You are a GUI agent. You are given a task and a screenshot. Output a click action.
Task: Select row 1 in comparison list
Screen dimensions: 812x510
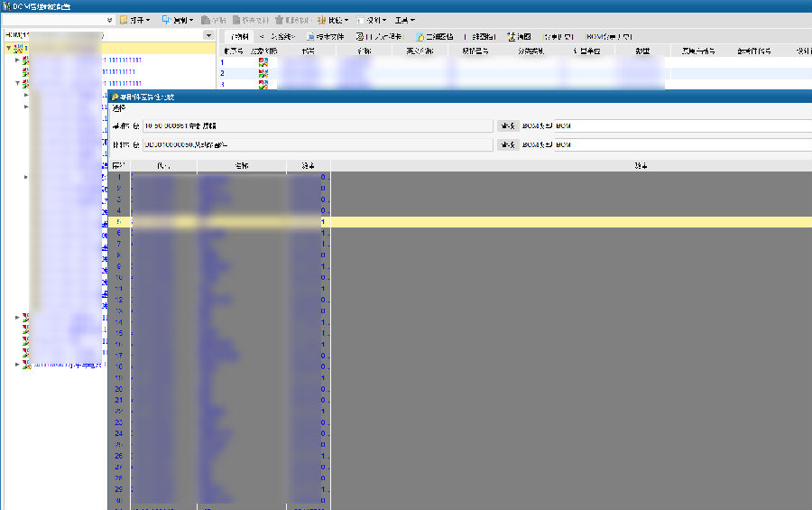(x=460, y=177)
